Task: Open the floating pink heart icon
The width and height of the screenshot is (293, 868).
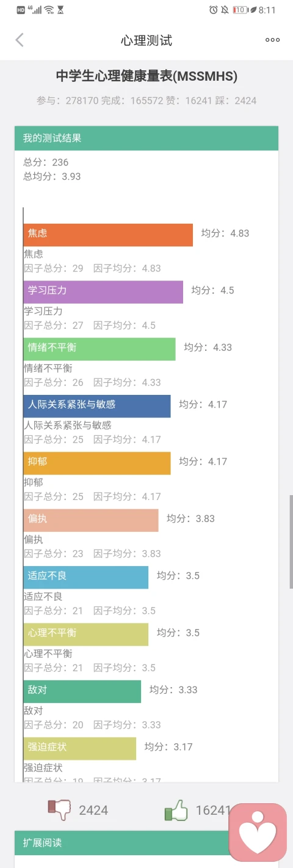Action: pyautogui.click(x=258, y=833)
